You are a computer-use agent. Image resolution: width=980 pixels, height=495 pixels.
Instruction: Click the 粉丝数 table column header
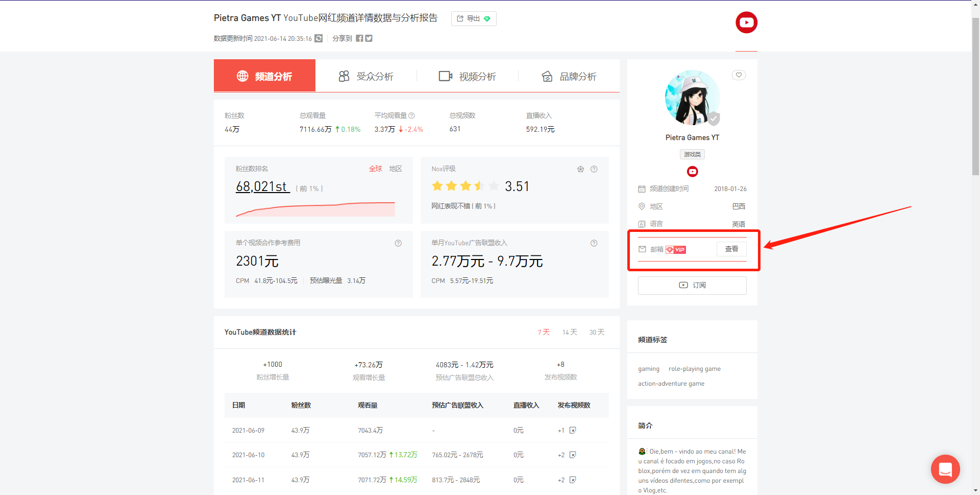click(x=301, y=405)
